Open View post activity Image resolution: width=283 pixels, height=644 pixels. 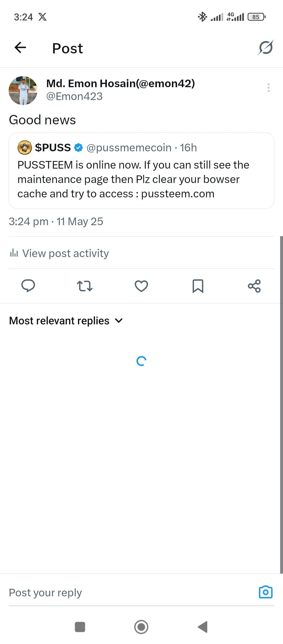[59, 253]
